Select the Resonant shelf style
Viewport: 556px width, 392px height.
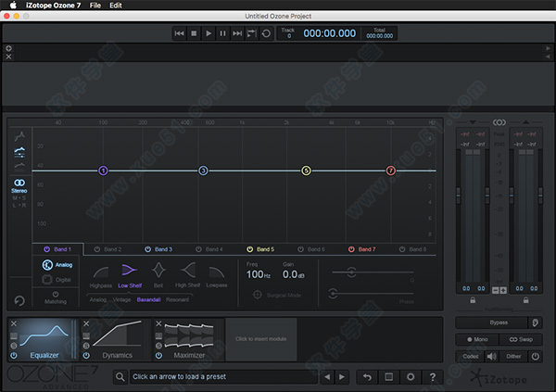(x=177, y=299)
